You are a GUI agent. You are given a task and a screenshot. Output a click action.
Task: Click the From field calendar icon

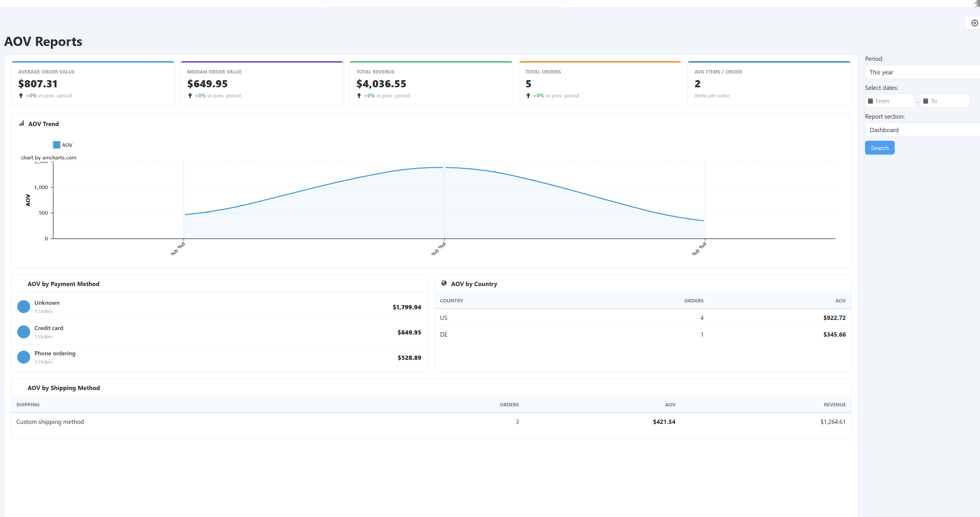870,101
